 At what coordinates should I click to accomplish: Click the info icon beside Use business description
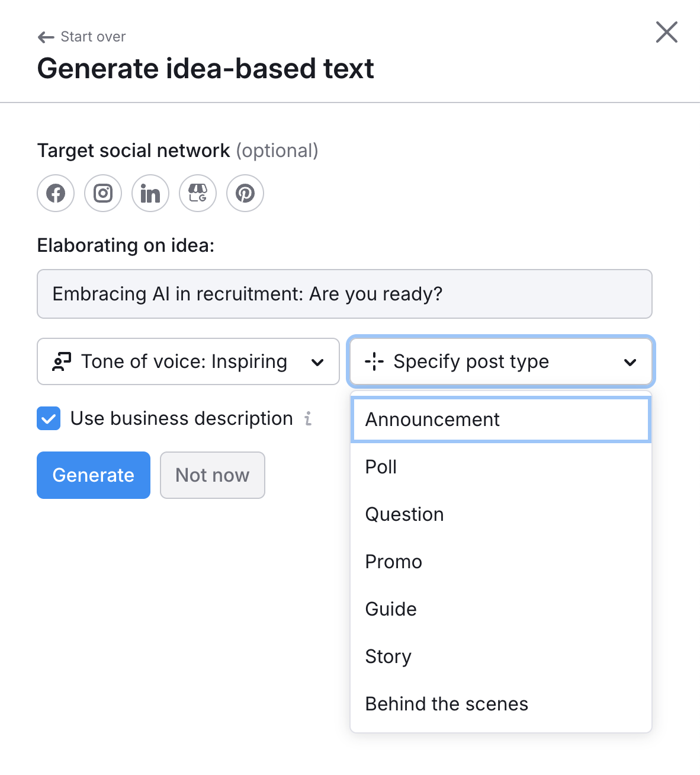click(307, 418)
